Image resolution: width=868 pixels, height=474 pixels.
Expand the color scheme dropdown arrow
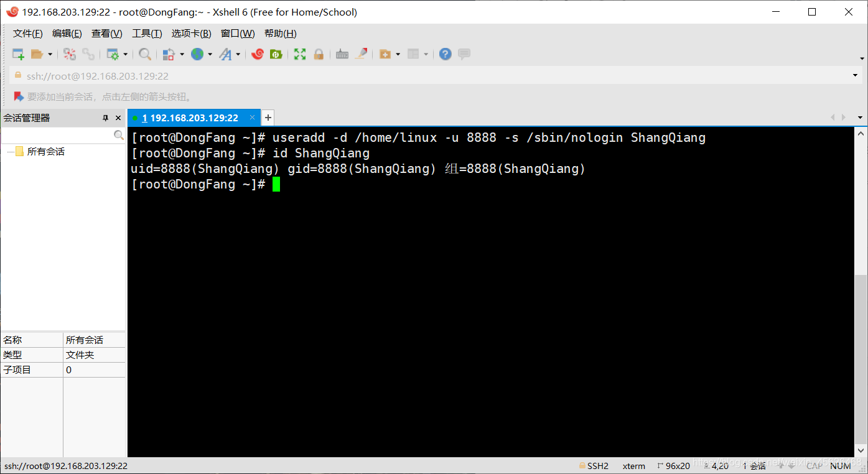point(182,55)
